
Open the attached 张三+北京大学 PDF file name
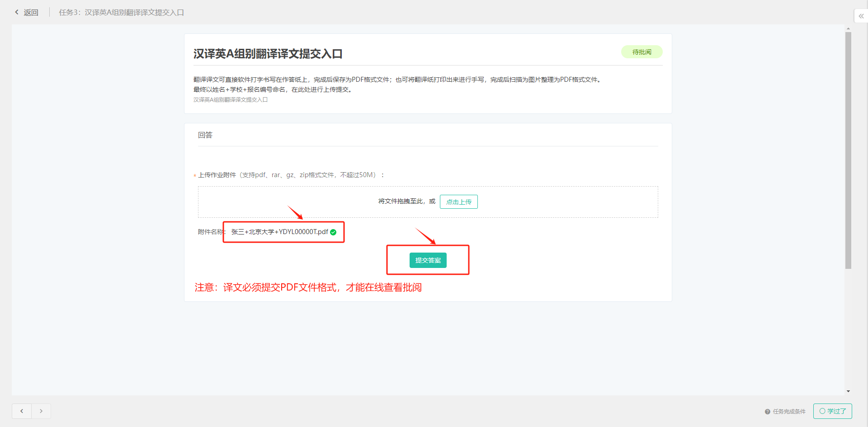(x=279, y=232)
